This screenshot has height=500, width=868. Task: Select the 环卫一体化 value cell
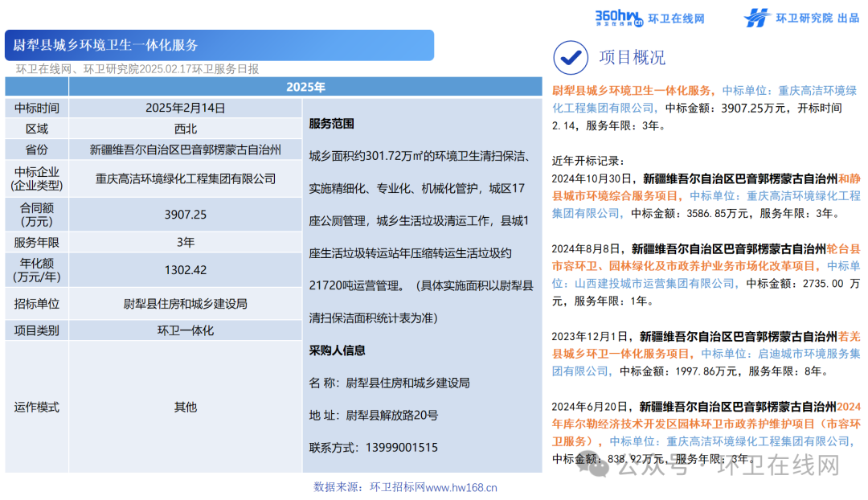(x=186, y=330)
